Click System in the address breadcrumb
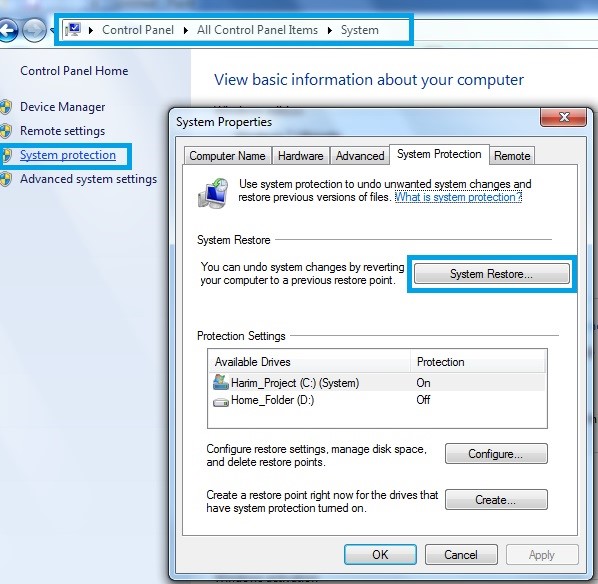 point(360,30)
